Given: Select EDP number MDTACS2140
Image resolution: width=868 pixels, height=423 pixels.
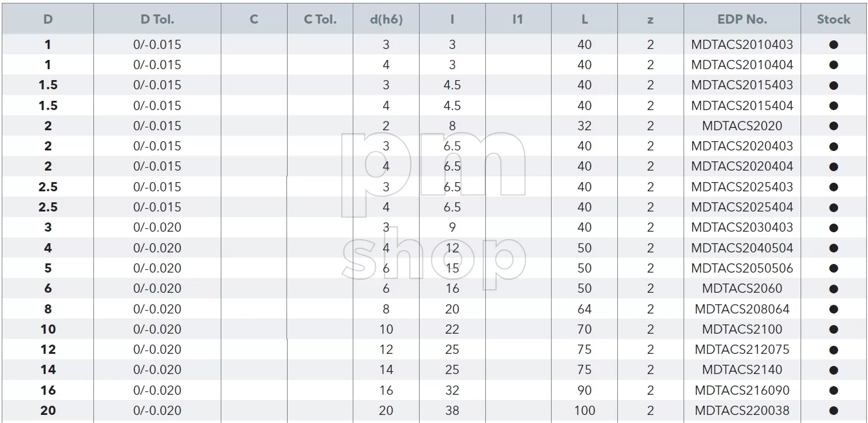Looking at the screenshot, I should [742, 370].
